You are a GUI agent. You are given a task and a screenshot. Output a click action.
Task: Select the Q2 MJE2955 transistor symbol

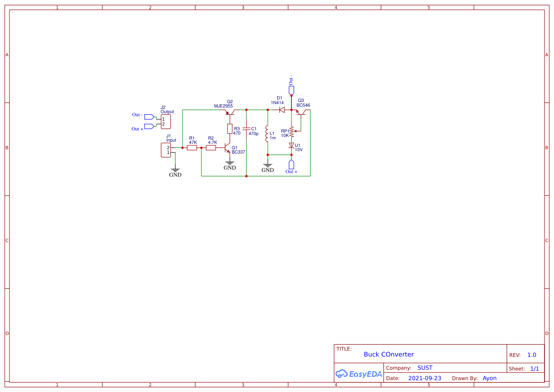[x=230, y=113]
